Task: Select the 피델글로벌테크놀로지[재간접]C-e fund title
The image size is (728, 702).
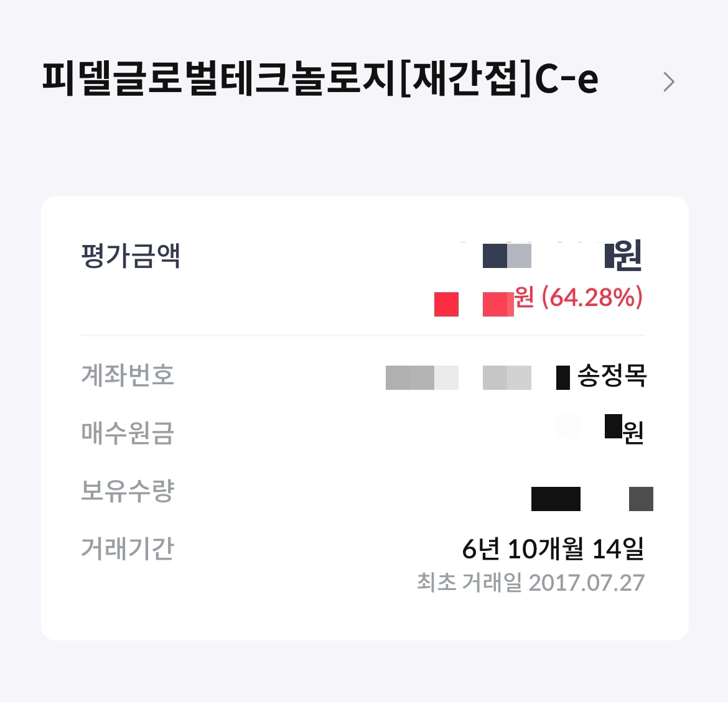Action: point(317,78)
